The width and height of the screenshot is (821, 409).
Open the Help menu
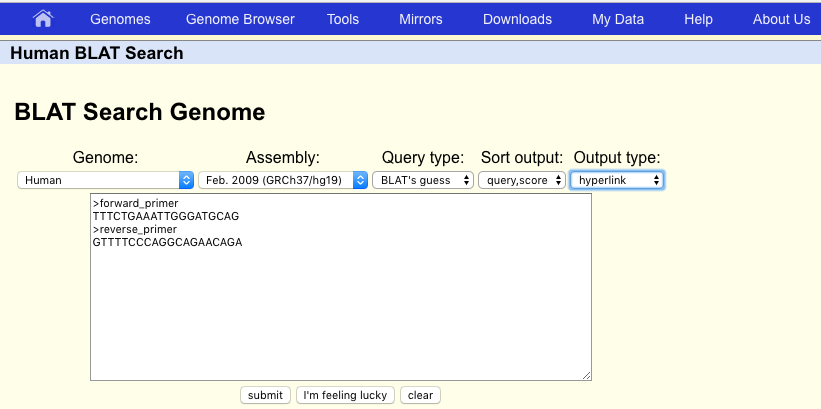coord(698,19)
